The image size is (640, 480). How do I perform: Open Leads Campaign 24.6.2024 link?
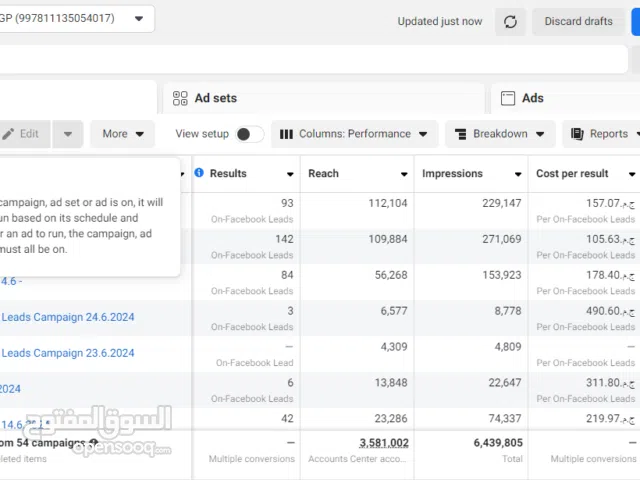pyautogui.click(x=68, y=317)
